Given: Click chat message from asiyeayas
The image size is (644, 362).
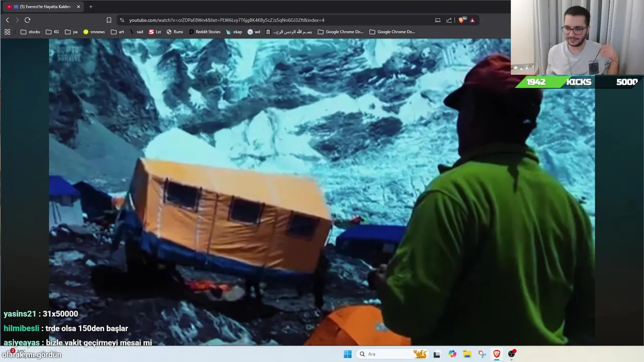Looking at the screenshot, I should coord(77,342).
